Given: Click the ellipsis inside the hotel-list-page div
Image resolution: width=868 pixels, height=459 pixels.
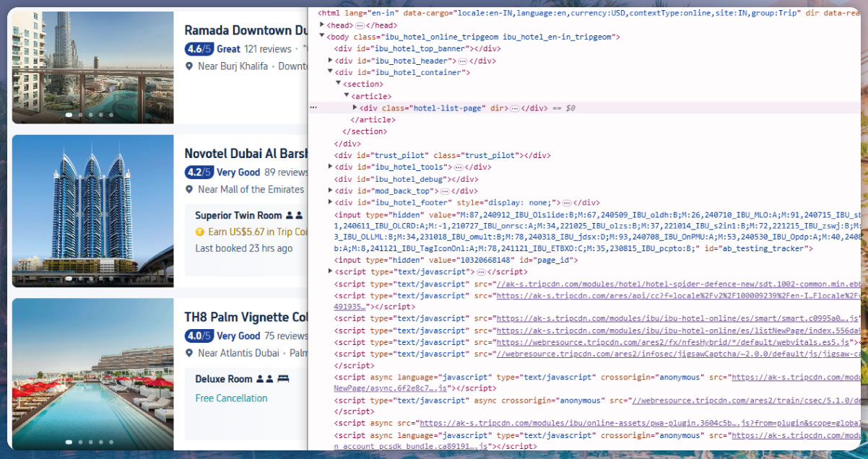Looking at the screenshot, I should click(514, 108).
